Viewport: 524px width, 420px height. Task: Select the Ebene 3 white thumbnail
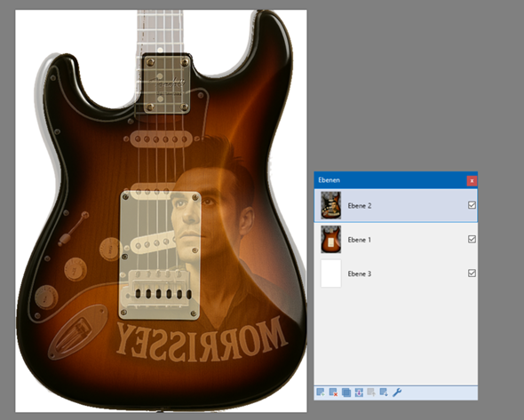pyautogui.click(x=331, y=273)
